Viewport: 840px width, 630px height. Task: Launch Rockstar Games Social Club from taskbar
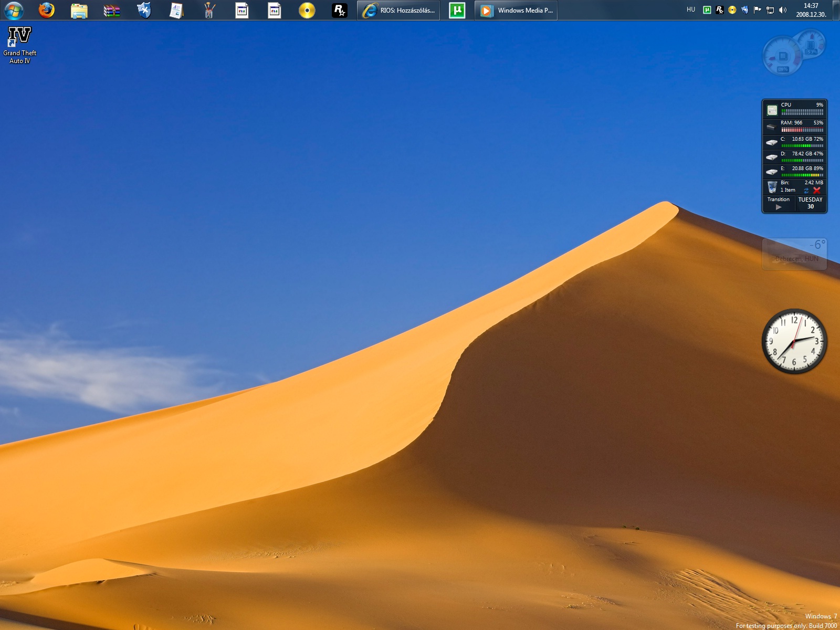tap(339, 10)
